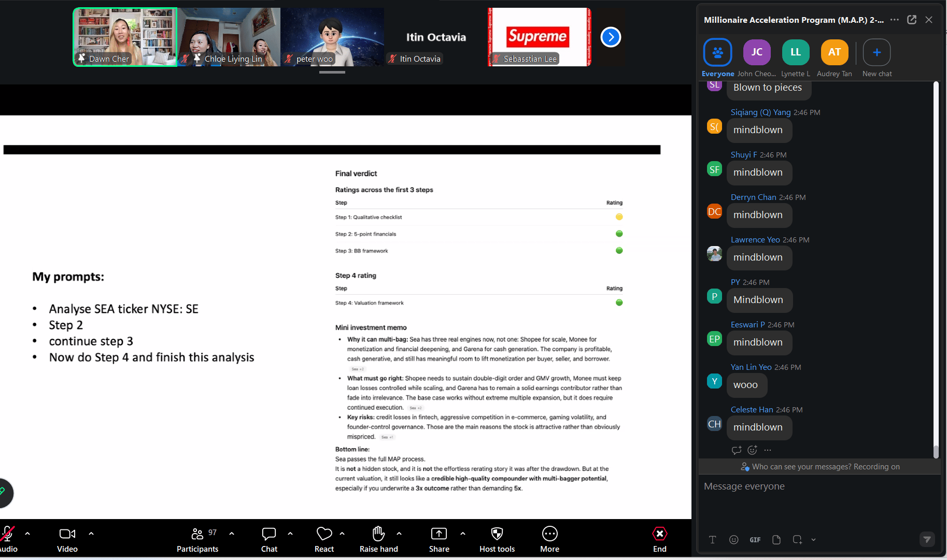This screenshot has width=947, height=560.
Task: Toggle Raise hand
Action: click(379, 540)
